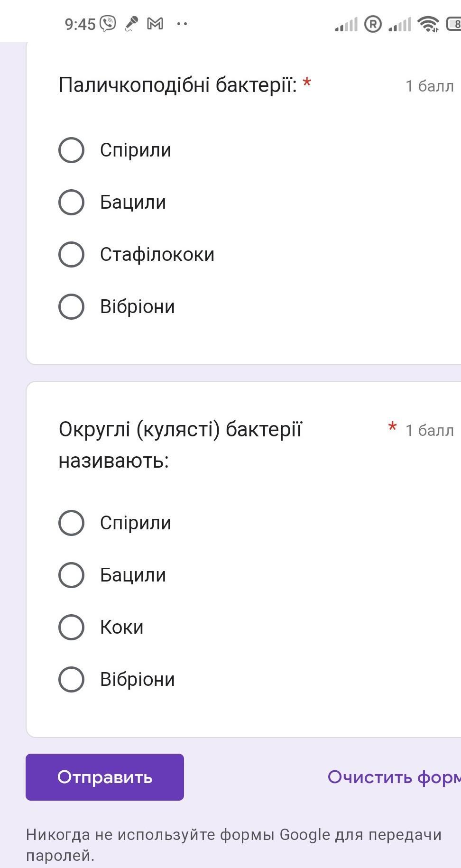Tap the battery icon in status bar
The height and width of the screenshot is (868, 461).
454,24
